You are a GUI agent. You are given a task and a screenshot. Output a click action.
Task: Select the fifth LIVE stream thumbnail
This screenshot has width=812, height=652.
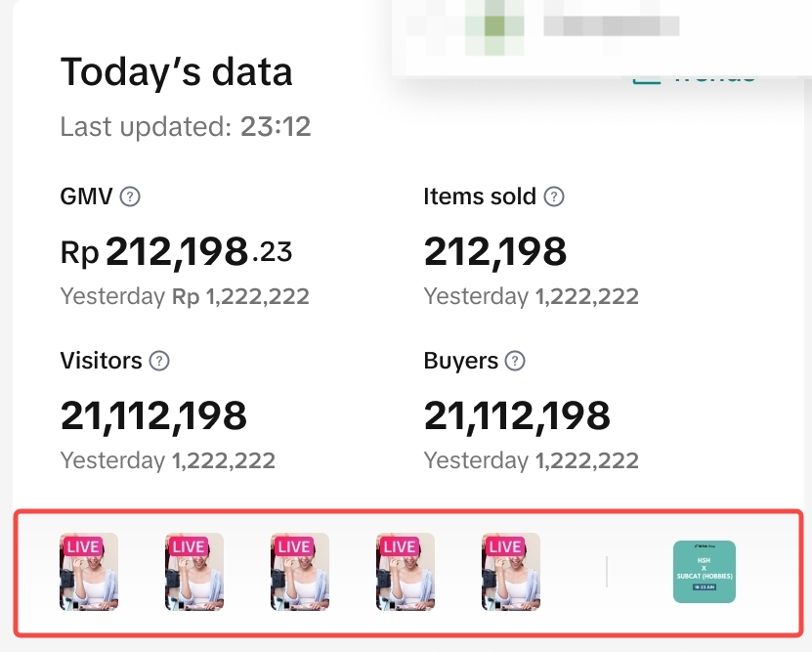click(x=511, y=572)
